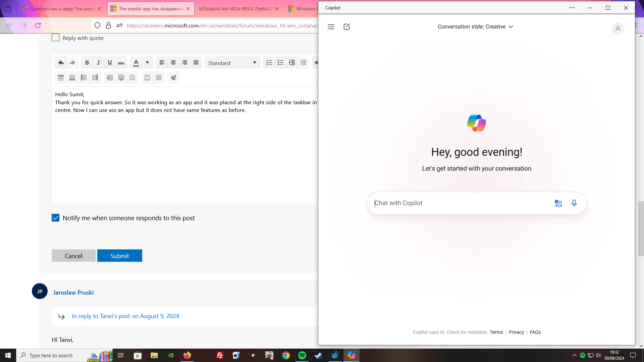Click the undo arrow in editor toolbar
This screenshot has height=362, width=644.
[61, 63]
